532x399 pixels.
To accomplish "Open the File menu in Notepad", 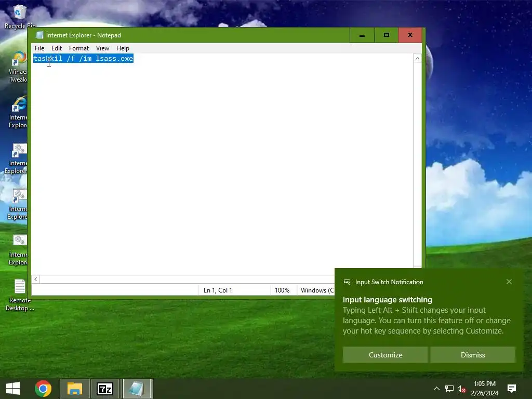I will pyautogui.click(x=39, y=48).
